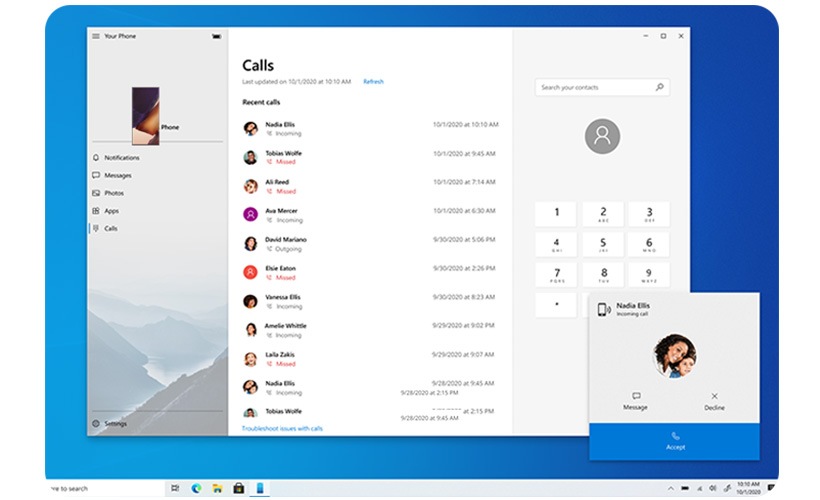Open the Action Center notification icon
Image resolution: width=820 pixels, height=500 pixels.
point(770,488)
